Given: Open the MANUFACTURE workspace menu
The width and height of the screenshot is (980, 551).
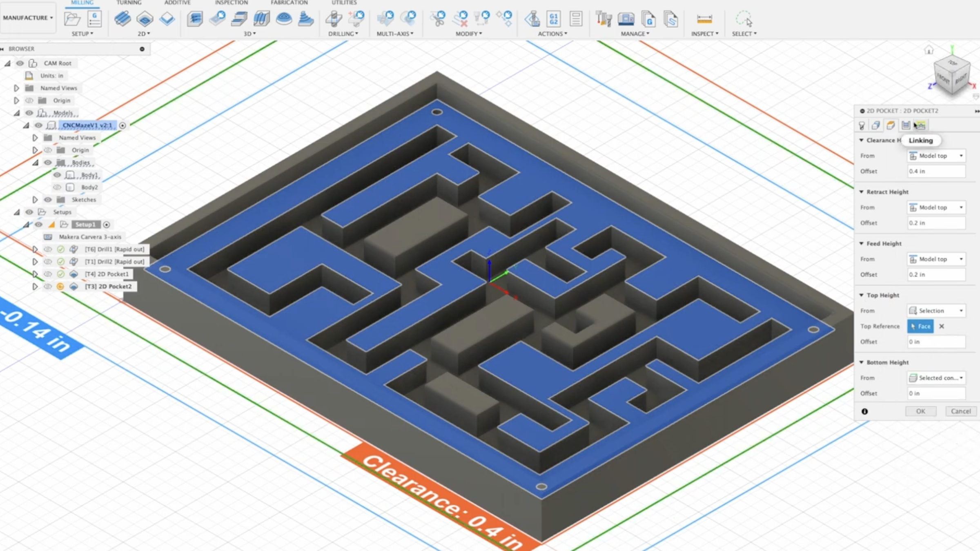Looking at the screenshot, I should [x=28, y=18].
